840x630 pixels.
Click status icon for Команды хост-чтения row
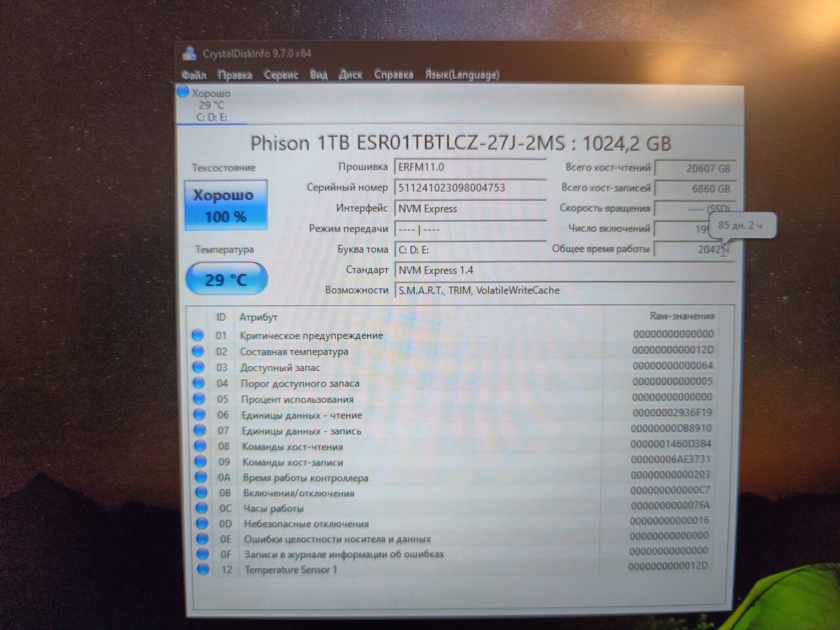(x=200, y=447)
